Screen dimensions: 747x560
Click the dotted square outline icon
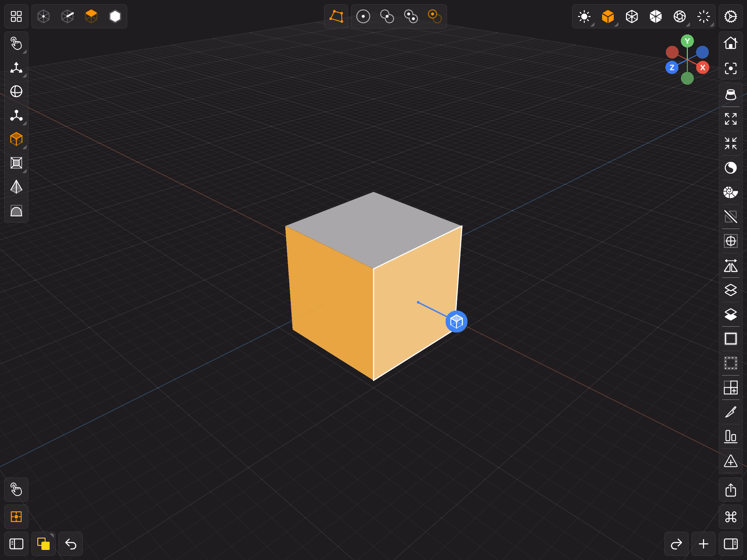click(x=731, y=363)
